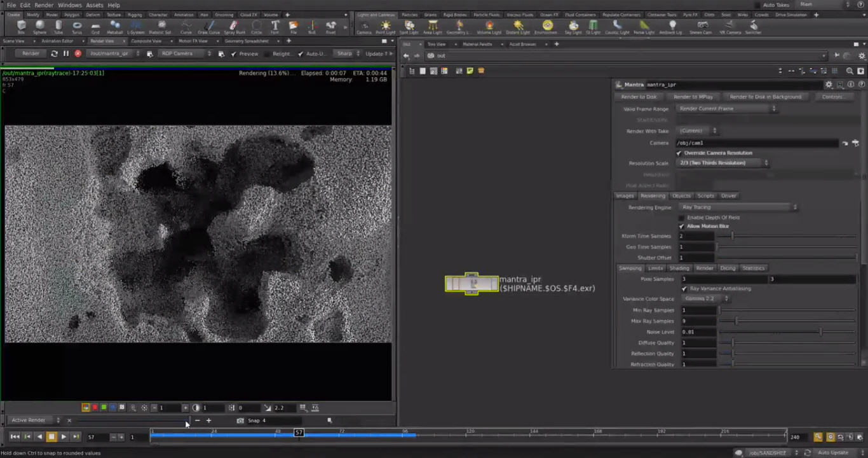
Task: Open the Render menu in the menu bar
Action: (x=43, y=4)
